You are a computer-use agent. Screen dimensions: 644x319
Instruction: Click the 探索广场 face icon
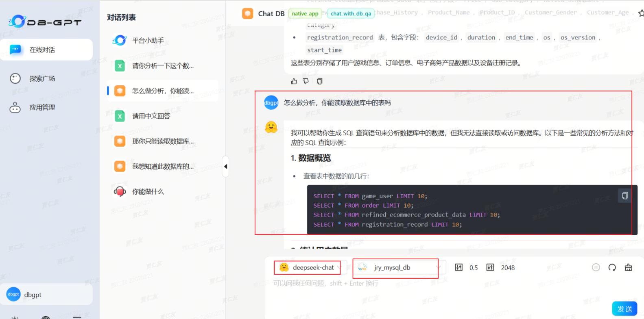click(15, 78)
